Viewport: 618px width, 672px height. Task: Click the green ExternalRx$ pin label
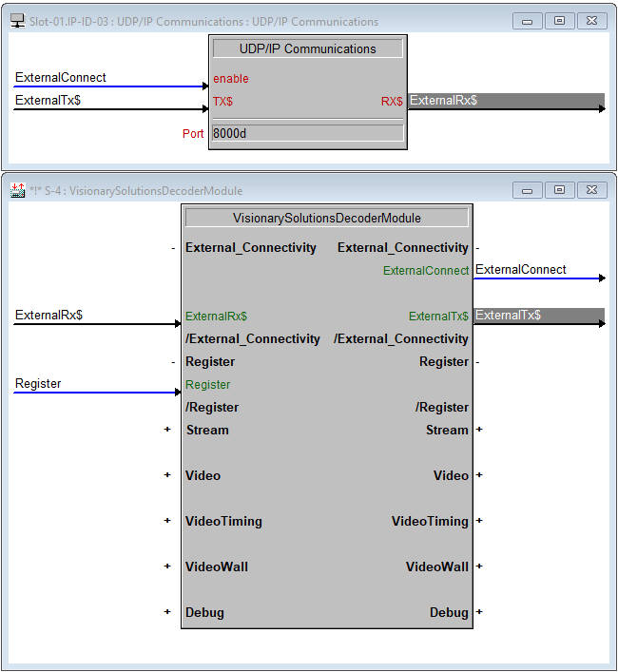point(216,317)
